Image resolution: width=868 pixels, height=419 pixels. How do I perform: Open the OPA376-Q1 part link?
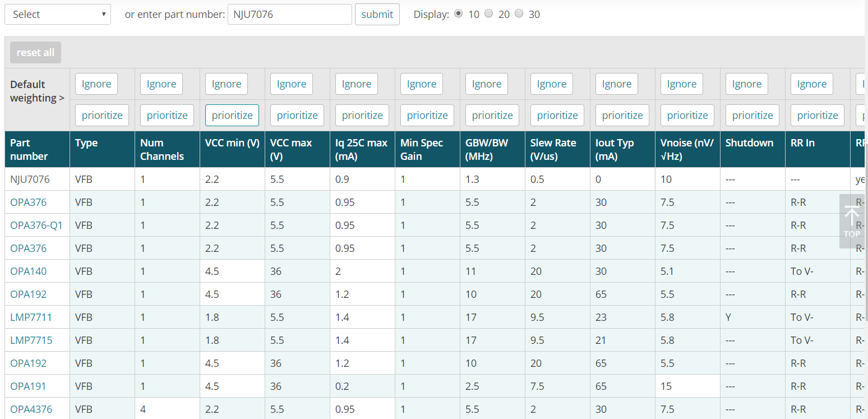(x=36, y=225)
